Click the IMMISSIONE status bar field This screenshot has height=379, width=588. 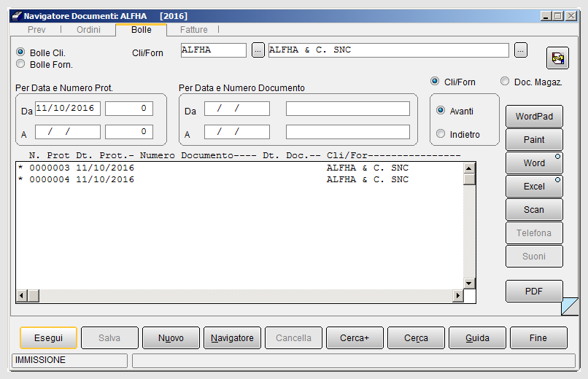pyautogui.click(x=70, y=360)
